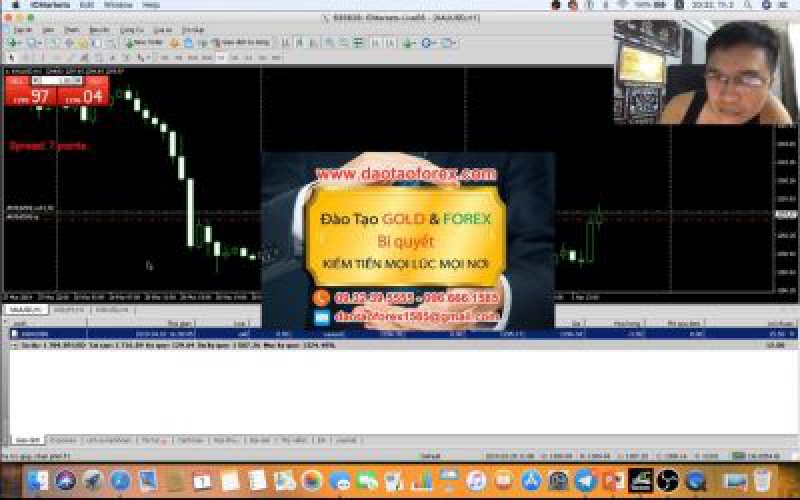Open the Window menu in Mac menu bar
Screen dimensions: 800x500
[x=118, y=5]
